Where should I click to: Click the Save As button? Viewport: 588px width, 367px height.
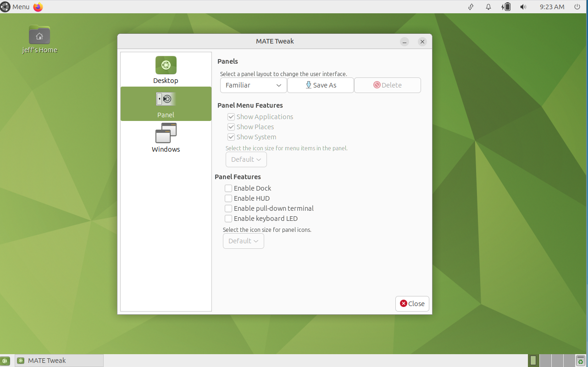321,85
